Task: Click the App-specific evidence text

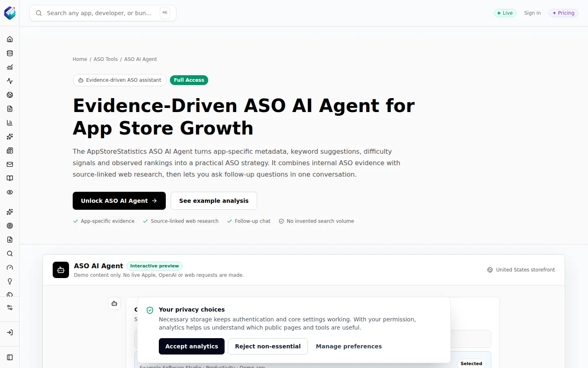Action: (107, 221)
